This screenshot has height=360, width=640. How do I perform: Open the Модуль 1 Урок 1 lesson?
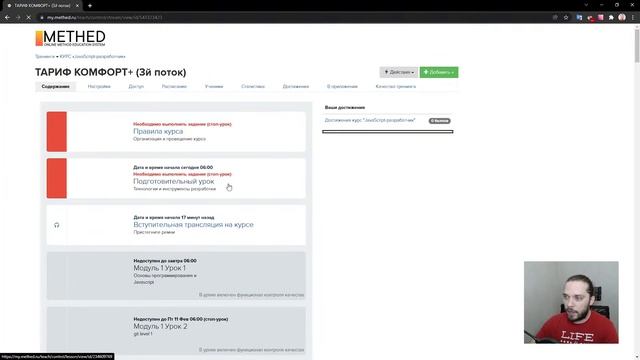coord(160,268)
